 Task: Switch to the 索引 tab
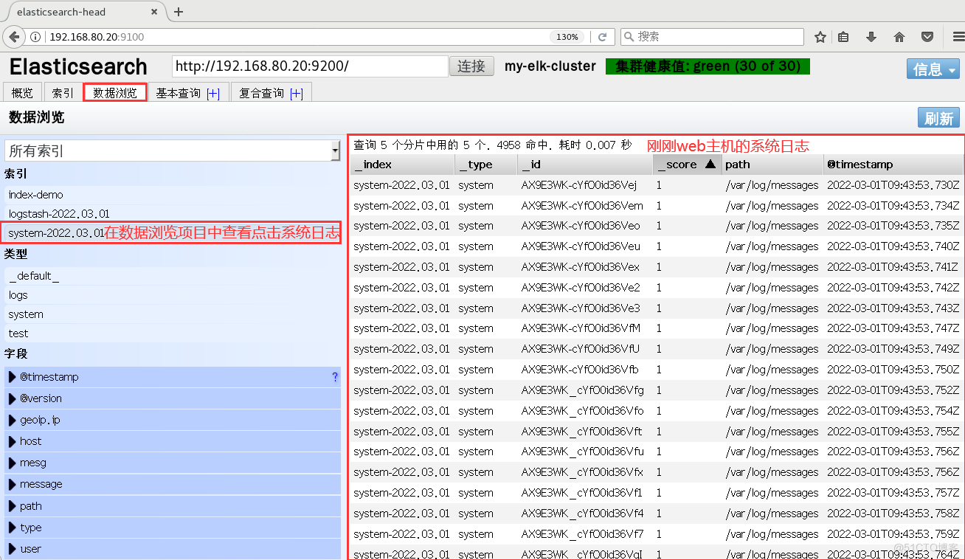[x=63, y=93]
